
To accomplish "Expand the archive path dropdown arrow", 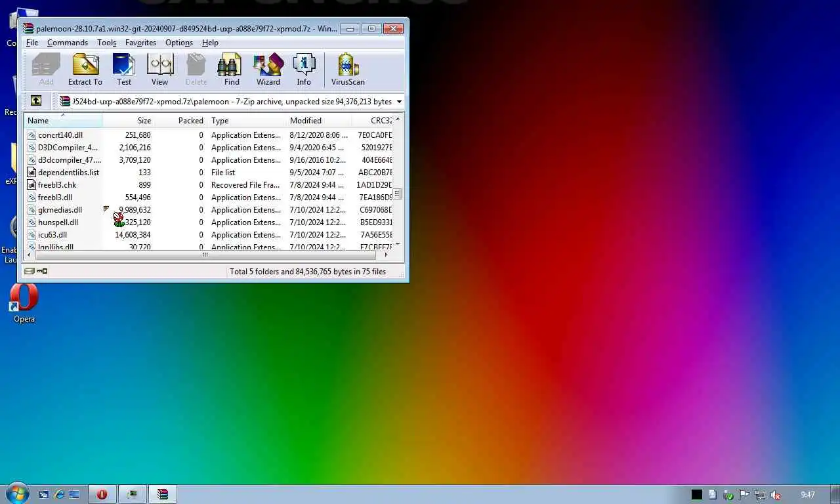I will coord(399,102).
